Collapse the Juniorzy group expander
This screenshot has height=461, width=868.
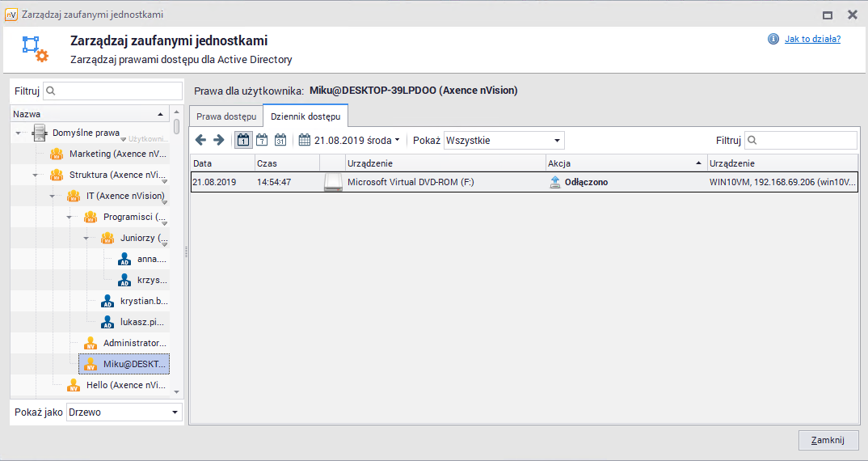tap(86, 239)
